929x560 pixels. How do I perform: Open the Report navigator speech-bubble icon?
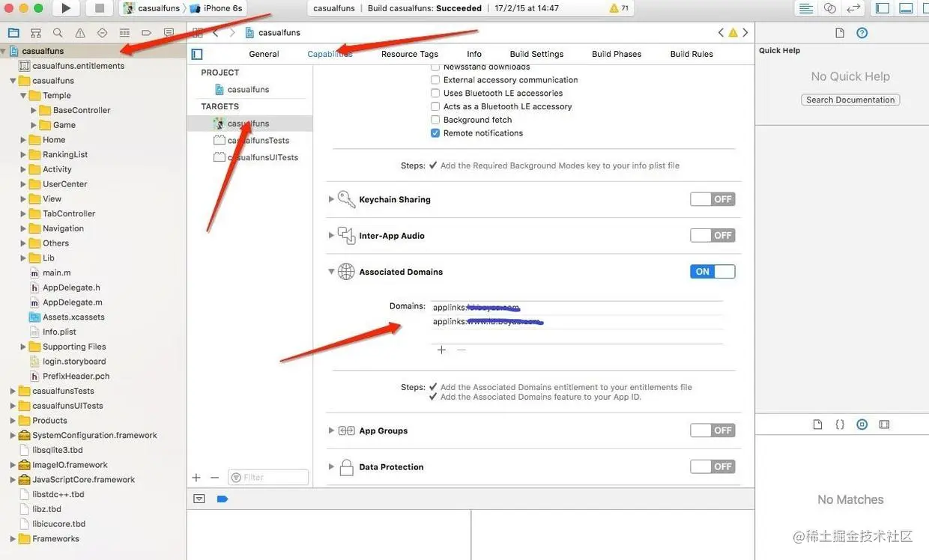pos(169,33)
